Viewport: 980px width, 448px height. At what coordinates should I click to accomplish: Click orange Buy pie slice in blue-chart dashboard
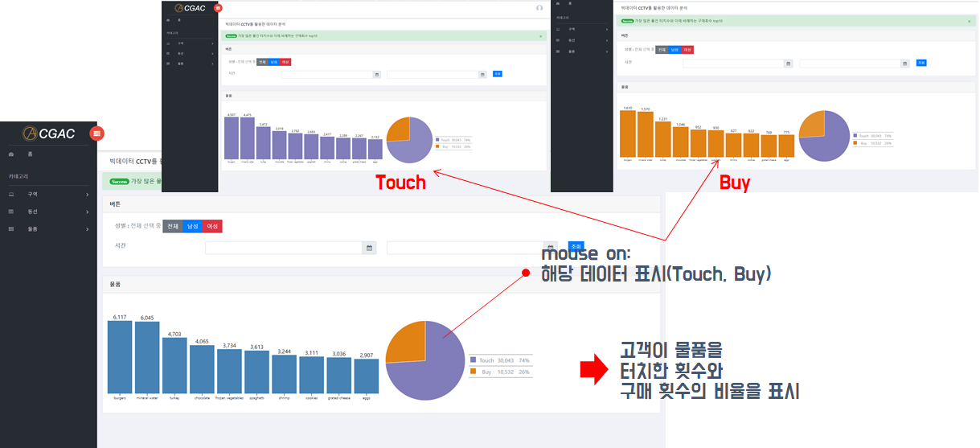(406, 344)
